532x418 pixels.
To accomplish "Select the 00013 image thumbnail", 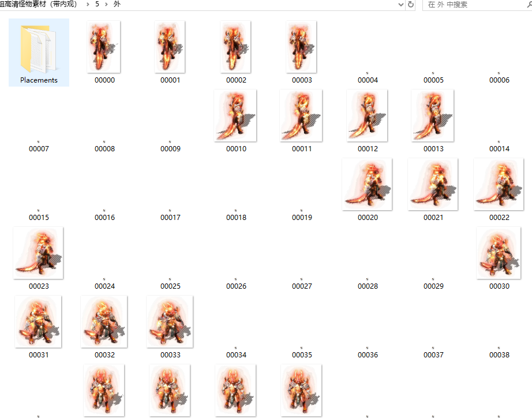I will click(x=433, y=115).
